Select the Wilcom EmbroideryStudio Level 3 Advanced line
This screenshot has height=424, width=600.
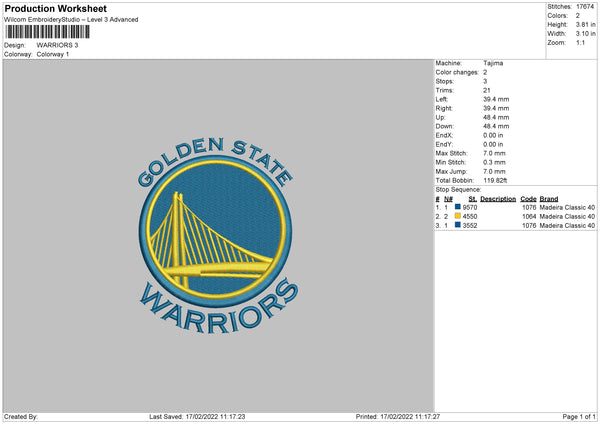pyautogui.click(x=71, y=20)
